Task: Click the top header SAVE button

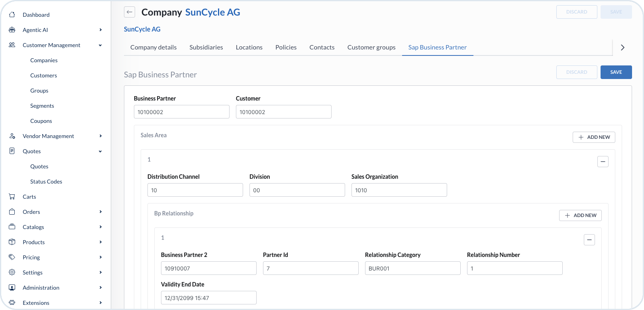Action: tap(616, 12)
